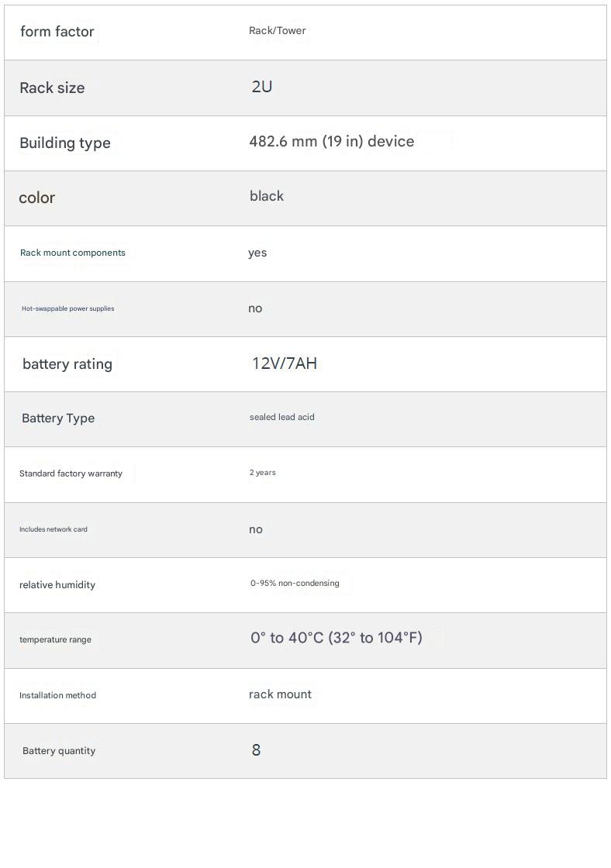Screen dimensions: 611x868
Task: Click the 'Rack size' row label
Action: (52, 88)
